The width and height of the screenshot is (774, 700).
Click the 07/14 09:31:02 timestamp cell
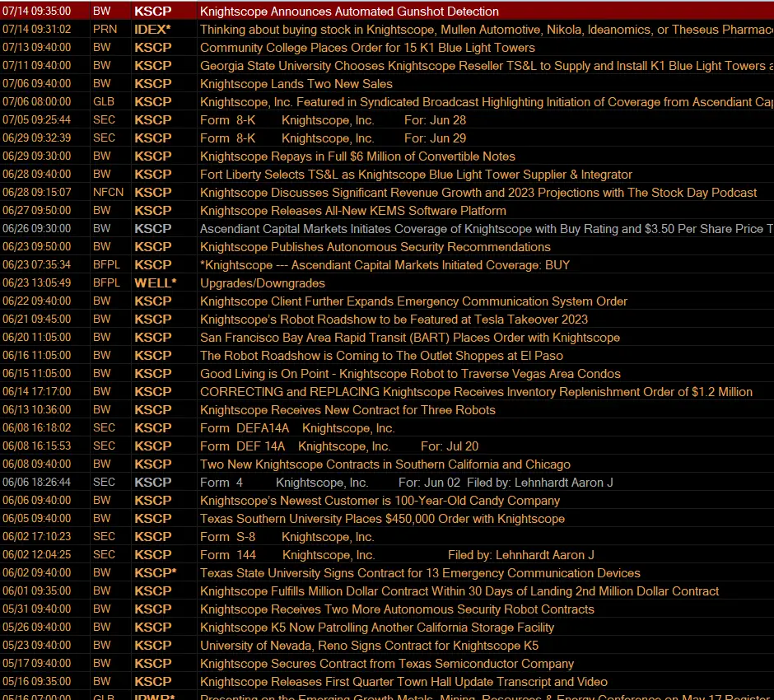[37, 30]
